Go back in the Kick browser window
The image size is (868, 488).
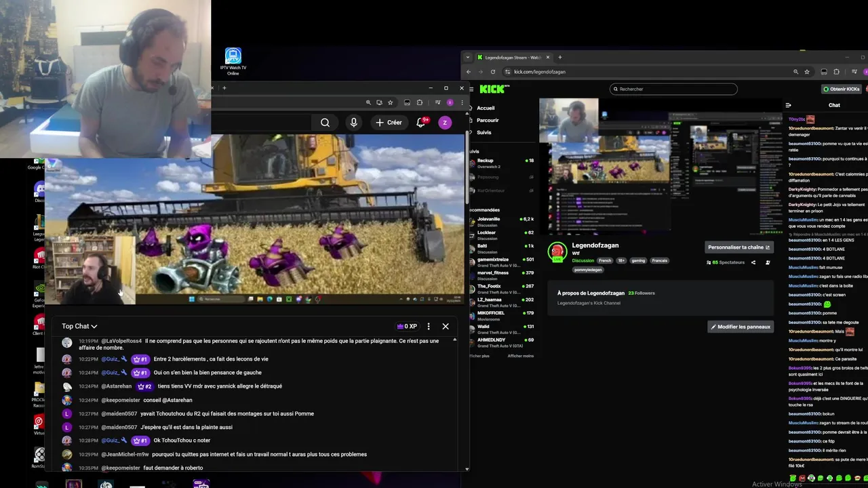[468, 72]
